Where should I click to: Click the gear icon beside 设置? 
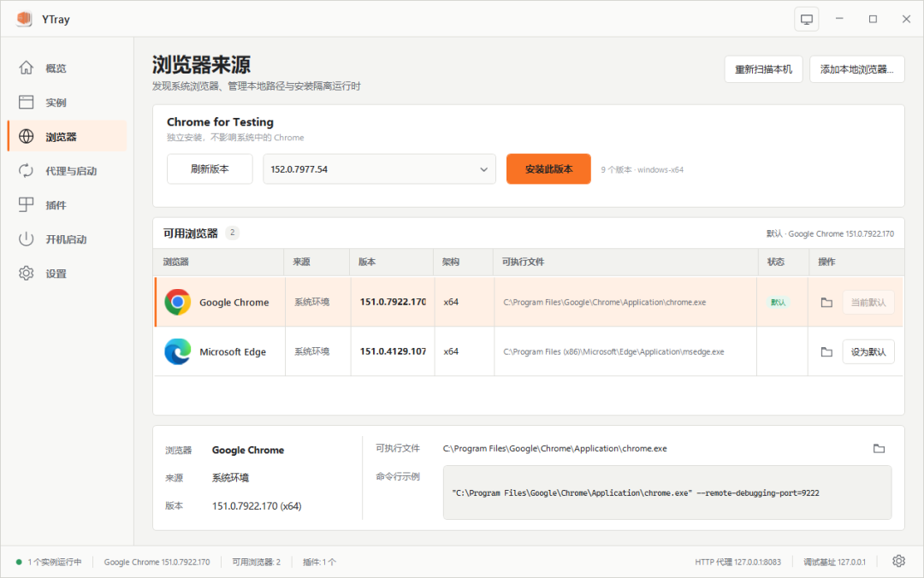(x=26, y=273)
